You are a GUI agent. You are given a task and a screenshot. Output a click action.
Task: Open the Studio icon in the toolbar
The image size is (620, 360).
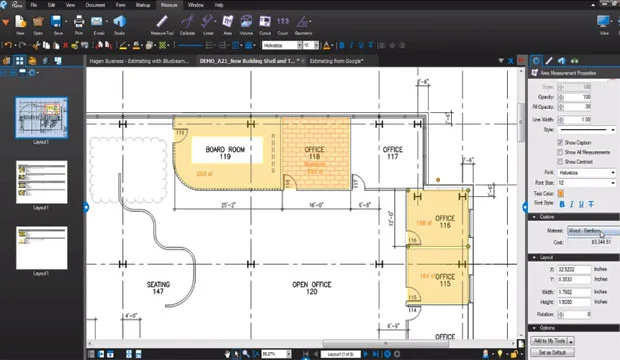[119, 22]
